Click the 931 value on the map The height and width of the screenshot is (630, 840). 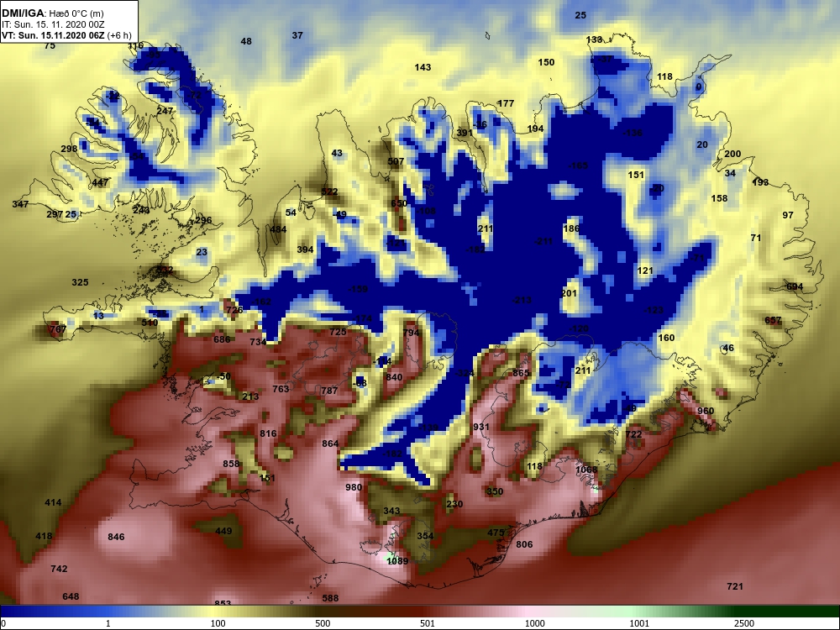(x=481, y=427)
